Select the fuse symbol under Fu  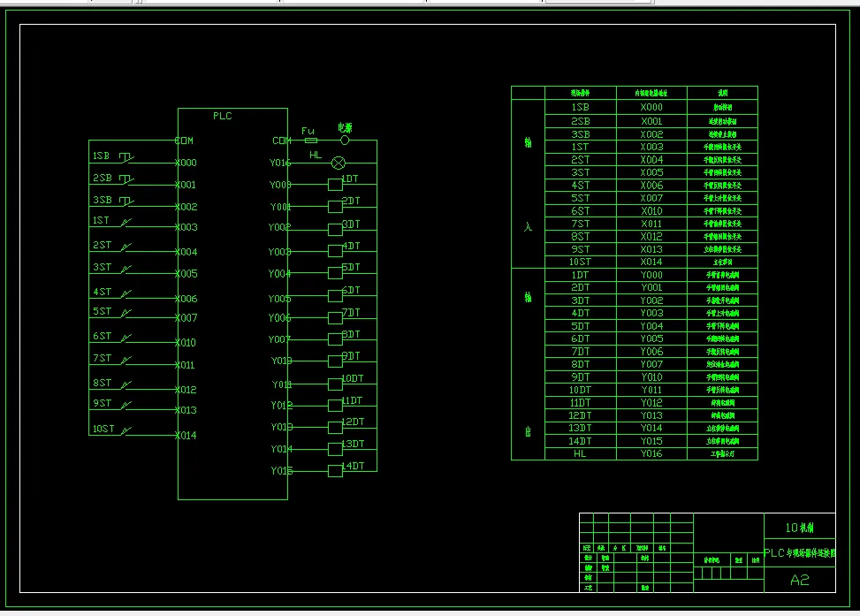pyautogui.click(x=311, y=141)
